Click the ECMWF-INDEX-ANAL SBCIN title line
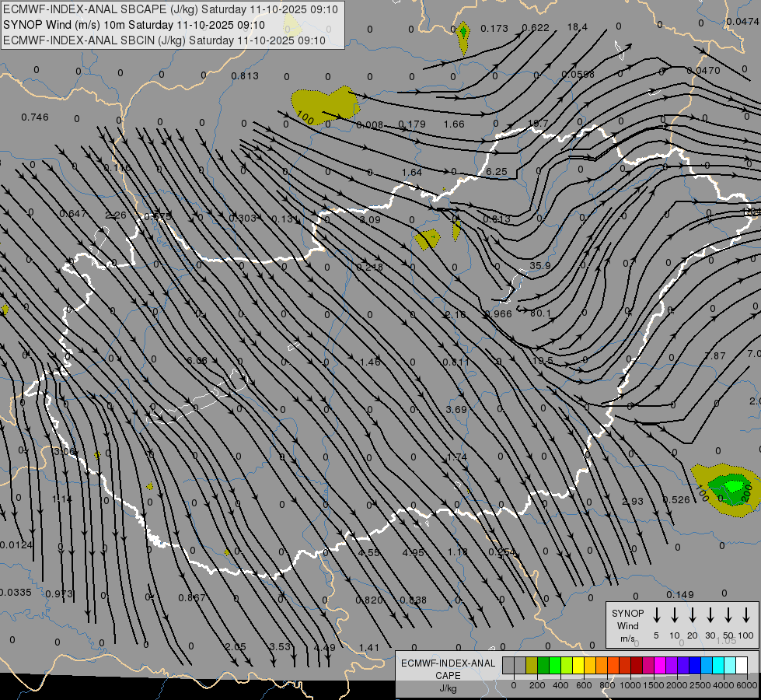761x700 pixels. pyautogui.click(x=164, y=40)
